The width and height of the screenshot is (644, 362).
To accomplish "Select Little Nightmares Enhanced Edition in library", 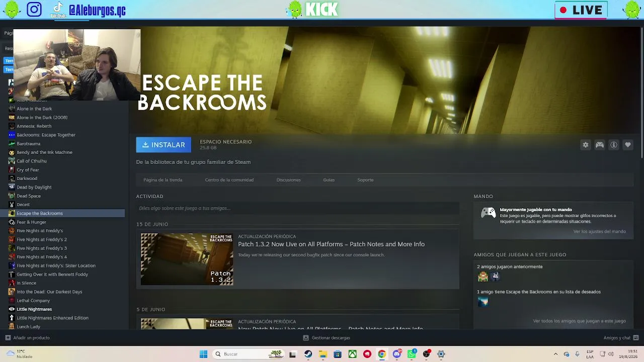I will click(x=52, y=318).
